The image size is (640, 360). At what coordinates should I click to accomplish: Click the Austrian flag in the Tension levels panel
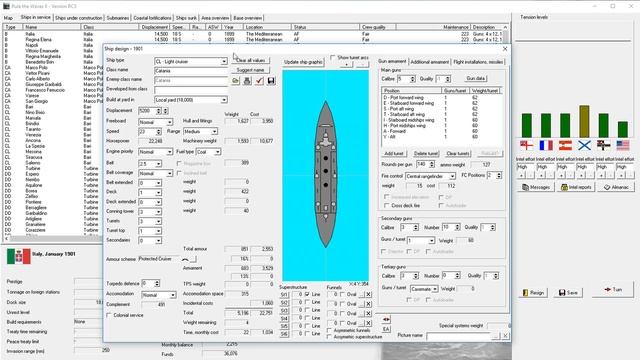(565, 145)
